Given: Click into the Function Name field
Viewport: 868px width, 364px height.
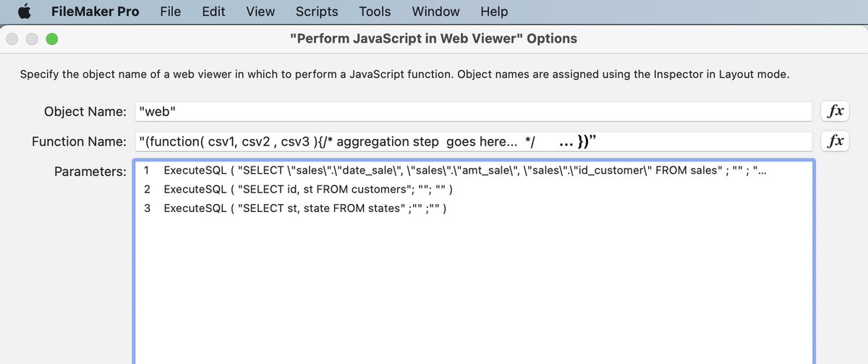Looking at the screenshot, I should coord(474,142).
